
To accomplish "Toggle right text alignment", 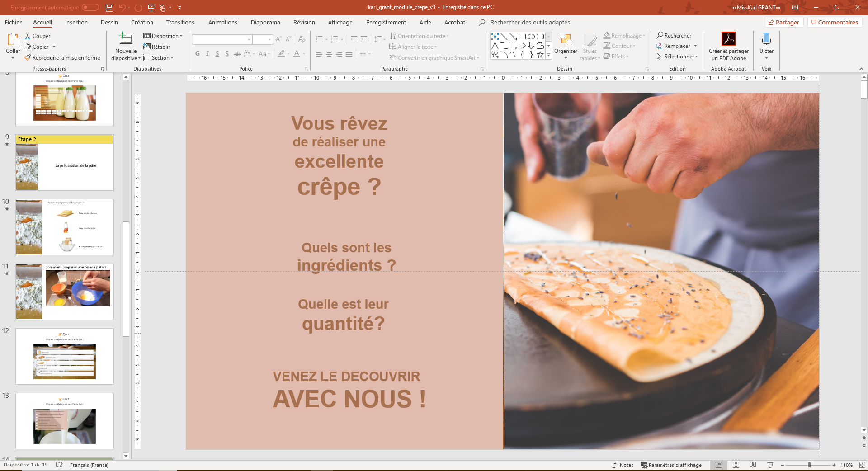I will pos(339,54).
